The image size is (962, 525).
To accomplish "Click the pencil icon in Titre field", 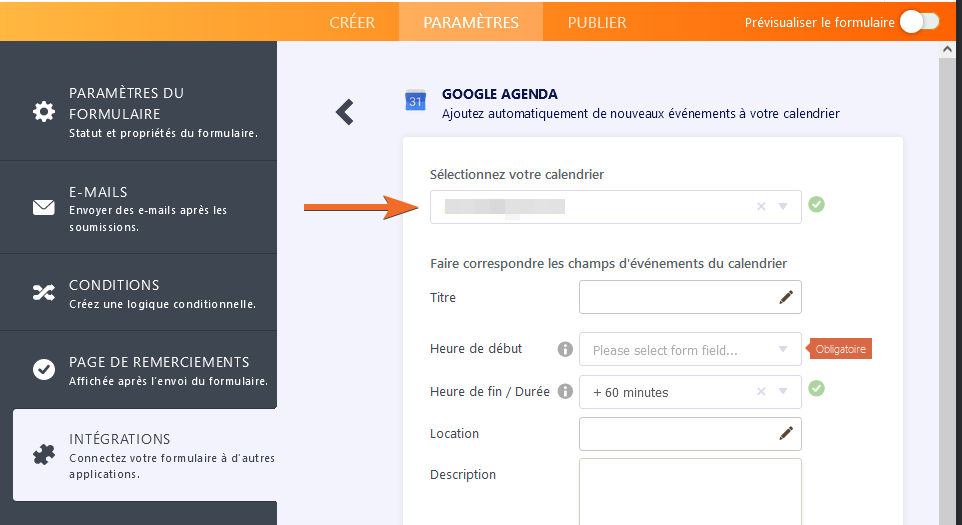I will pyautogui.click(x=786, y=297).
